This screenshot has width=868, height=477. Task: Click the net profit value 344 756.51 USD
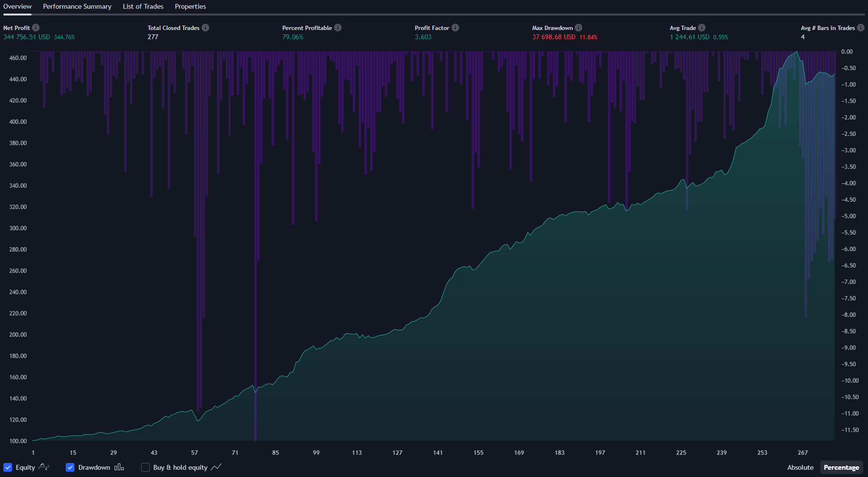(27, 37)
